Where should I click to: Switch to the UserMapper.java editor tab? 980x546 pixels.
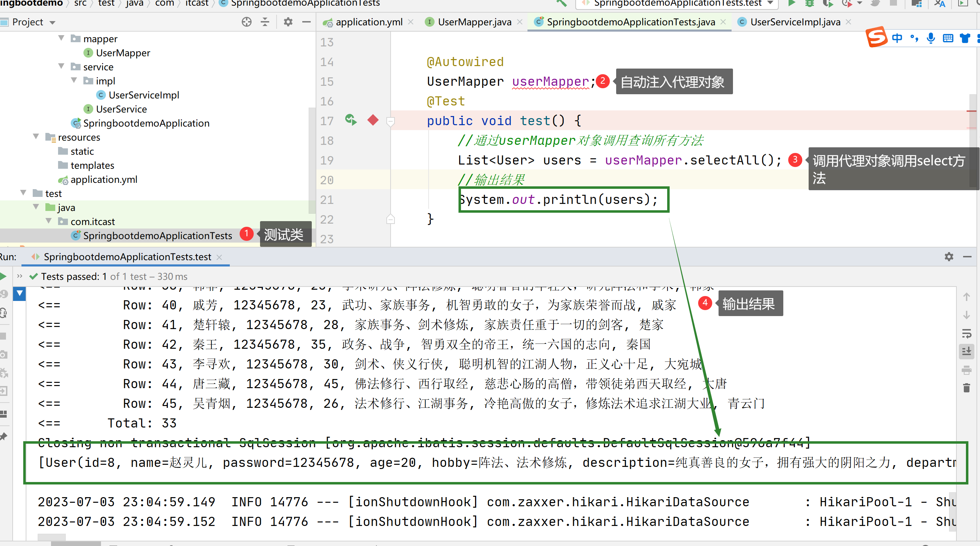pyautogui.click(x=474, y=22)
